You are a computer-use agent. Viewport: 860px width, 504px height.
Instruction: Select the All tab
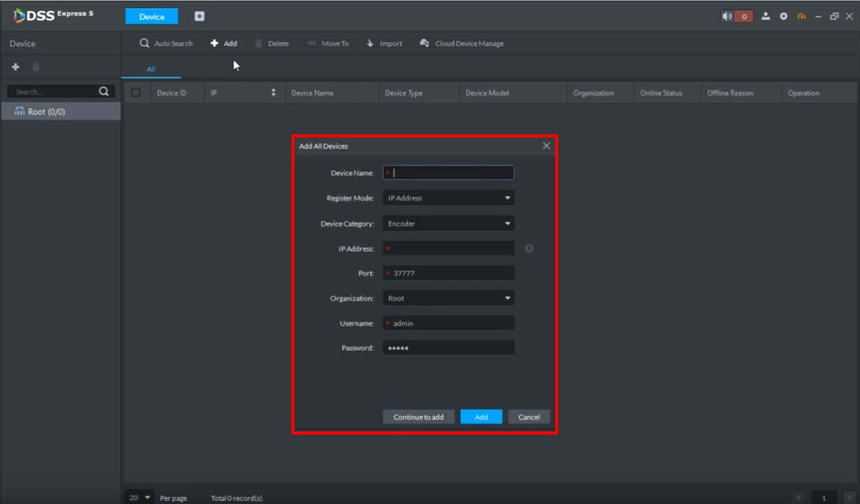click(x=151, y=69)
